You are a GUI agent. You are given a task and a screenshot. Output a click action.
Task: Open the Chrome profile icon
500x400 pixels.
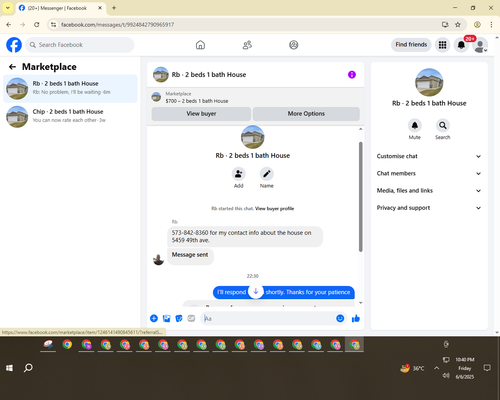coord(477,25)
